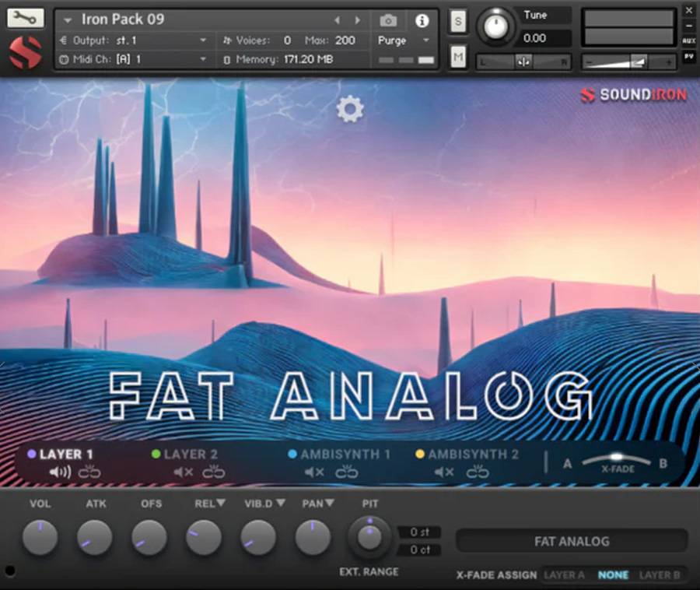
Task: Take a snapshot with the camera icon
Action: coord(388,20)
